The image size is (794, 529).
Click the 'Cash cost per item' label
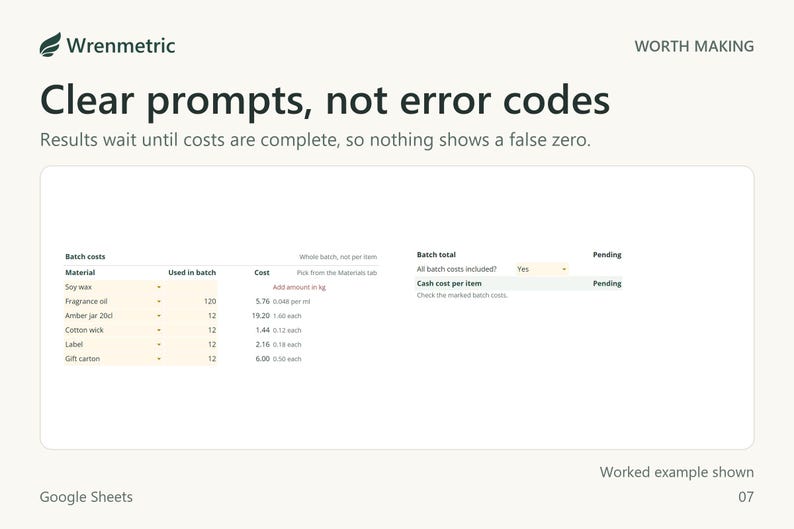pos(449,283)
